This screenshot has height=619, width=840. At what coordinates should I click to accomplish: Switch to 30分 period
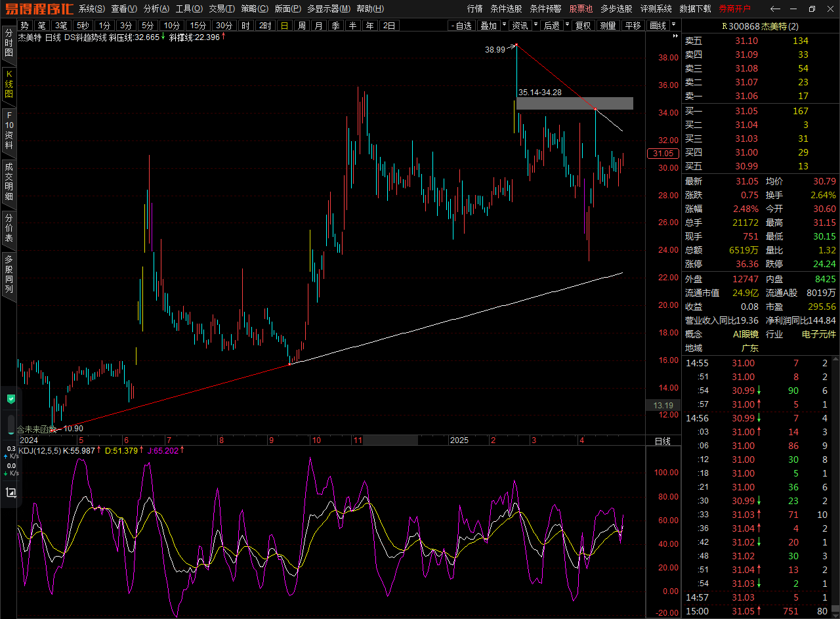coord(224,26)
